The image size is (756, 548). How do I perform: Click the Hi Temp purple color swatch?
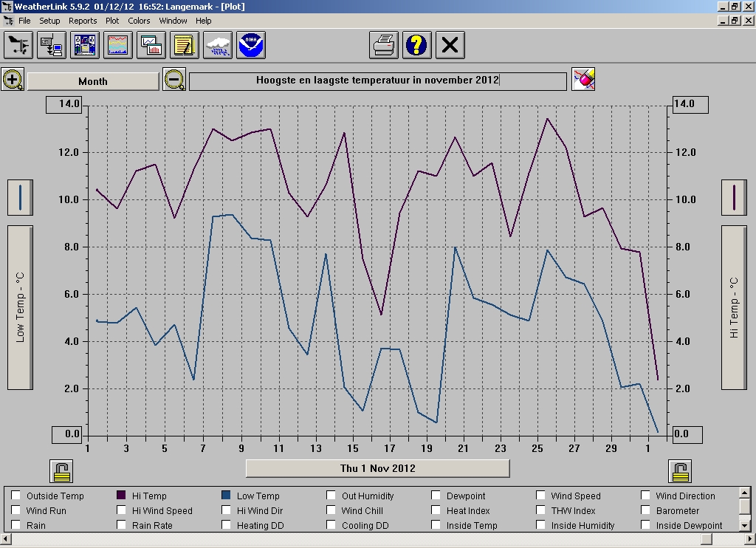click(x=121, y=495)
